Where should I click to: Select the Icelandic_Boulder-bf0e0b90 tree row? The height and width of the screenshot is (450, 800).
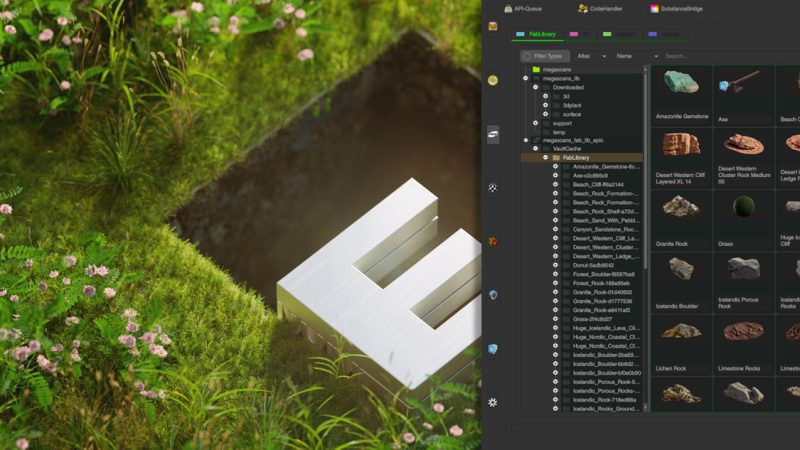click(582, 373)
